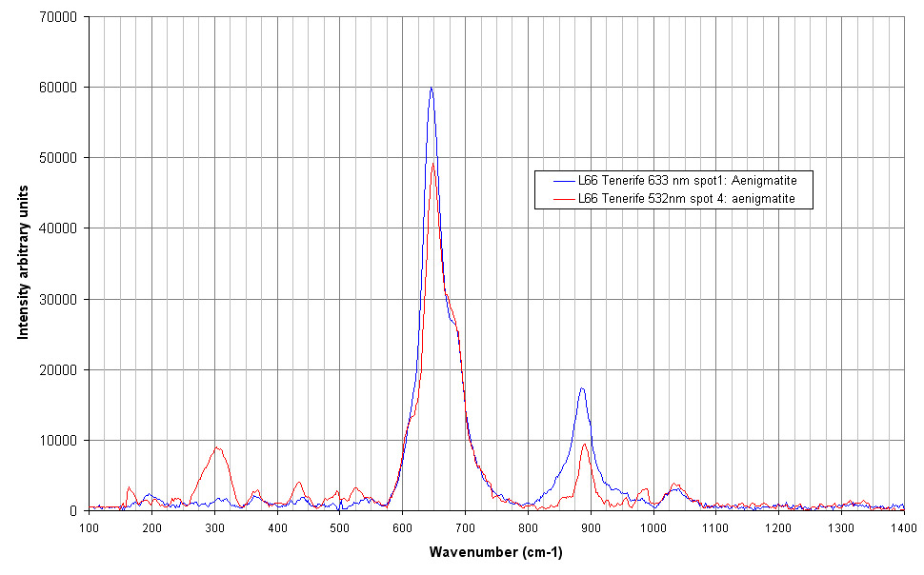The height and width of the screenshot is (575, 924).
Task: Click the 100 x-axis tick label
Action: tap(89, 525)
